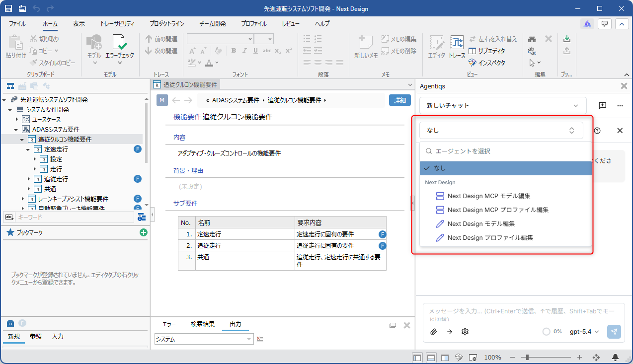The height and width of the screenshot is (364, 633).
Task: Click the tree filter icon beside keyword box
Action: pos(142,217)
